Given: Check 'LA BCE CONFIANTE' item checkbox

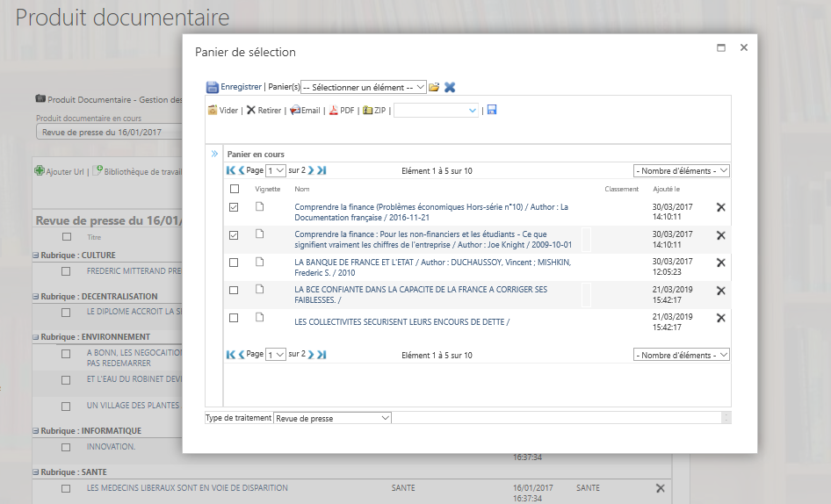Looking at the screenshot, I should click(x=234, y=290).
